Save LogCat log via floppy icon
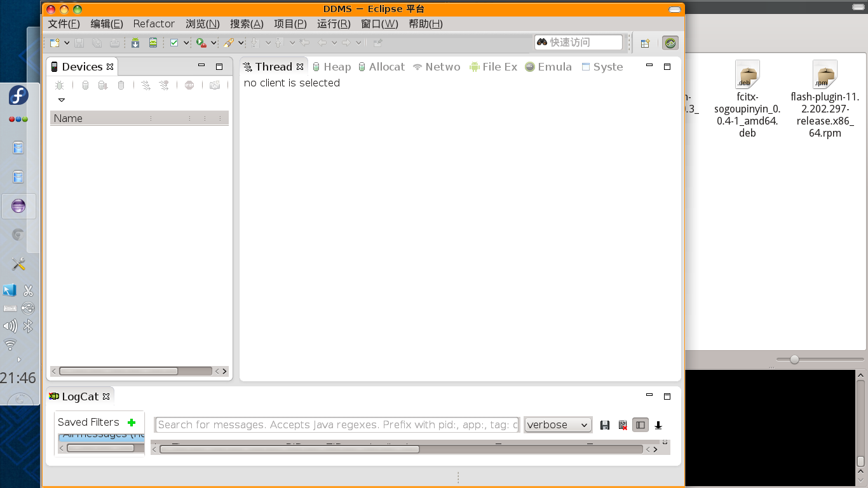This screenshot has width=868, height=488. tap(605, 425)
